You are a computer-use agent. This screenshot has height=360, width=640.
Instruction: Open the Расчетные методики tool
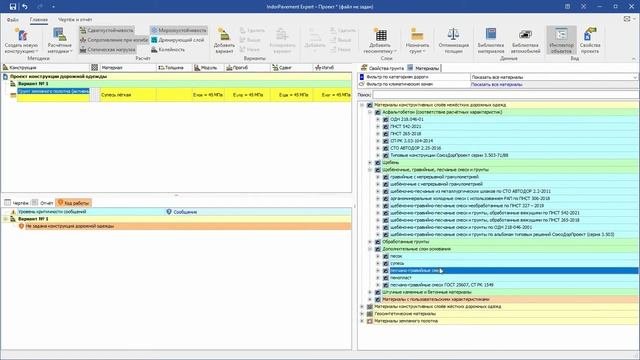coord(60,40)
